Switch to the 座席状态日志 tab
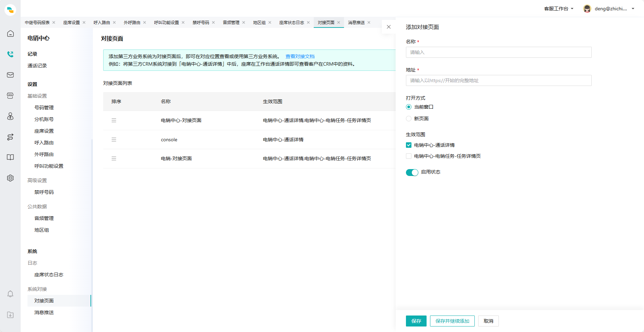The height and width of the screenshot is (332, 644). pos(292,22)
